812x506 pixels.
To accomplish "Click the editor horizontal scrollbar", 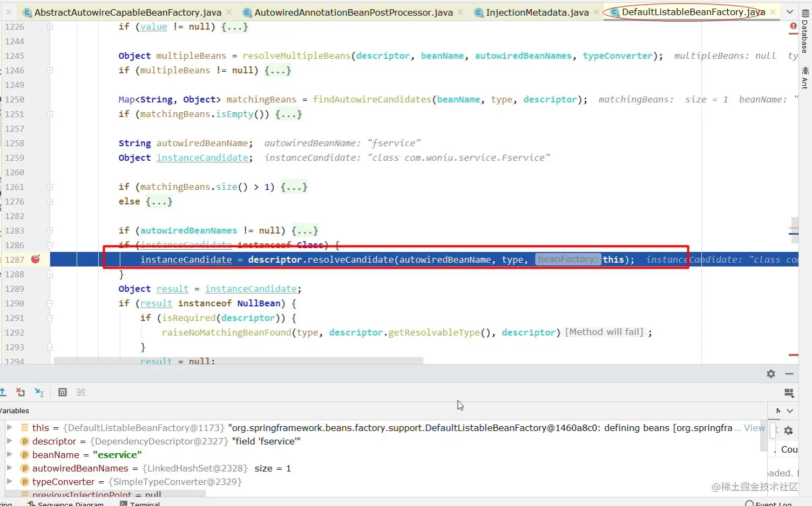I will [x=239, y=360].
